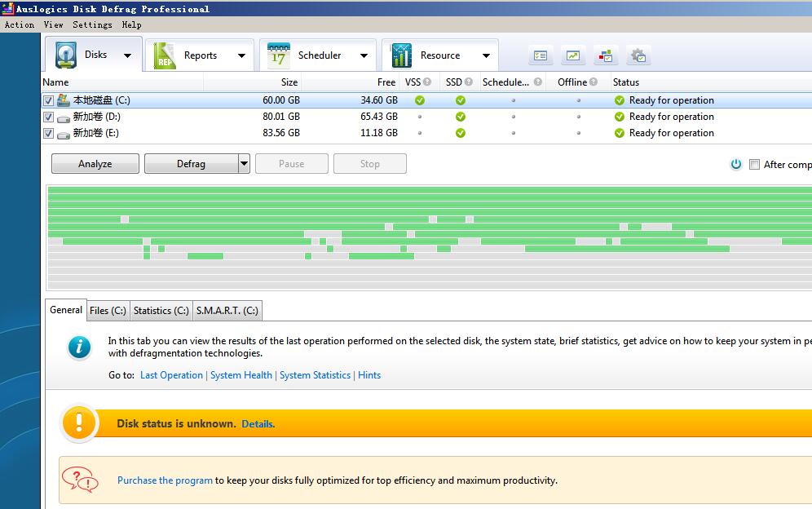This screenshot has width=812, height=509.
Task: Uncheck the D: drive checkbox
Action: click(48, 117)
